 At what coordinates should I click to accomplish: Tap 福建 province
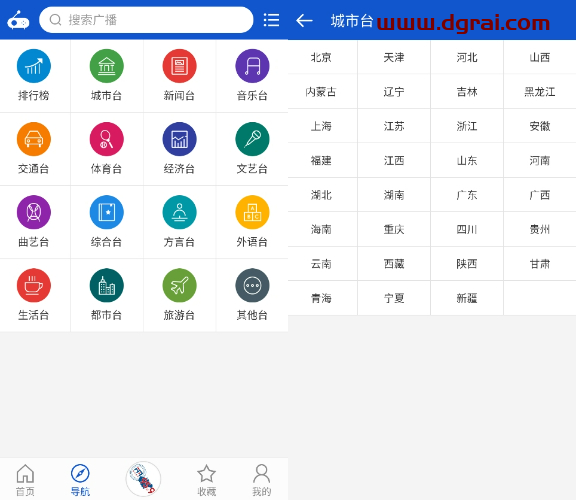321,161
